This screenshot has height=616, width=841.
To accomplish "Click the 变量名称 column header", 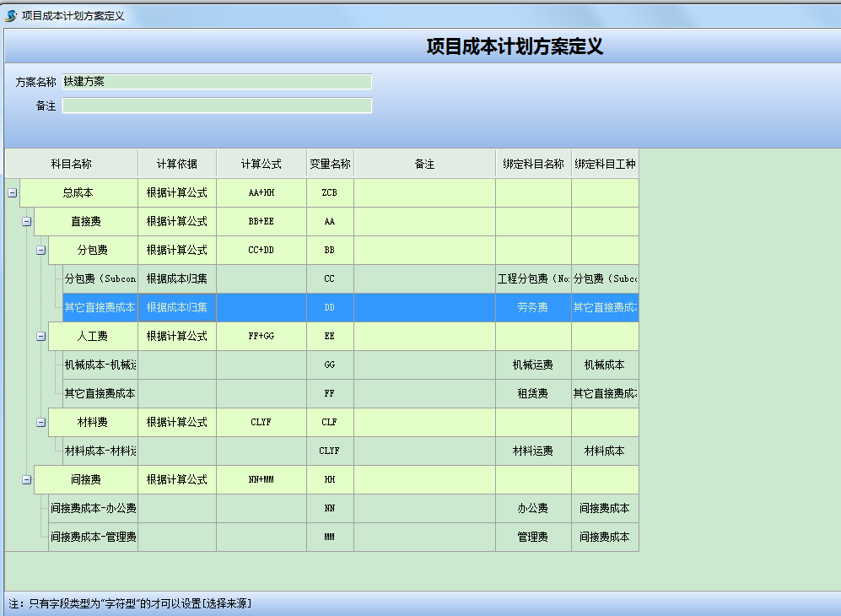I will (329, 162).
